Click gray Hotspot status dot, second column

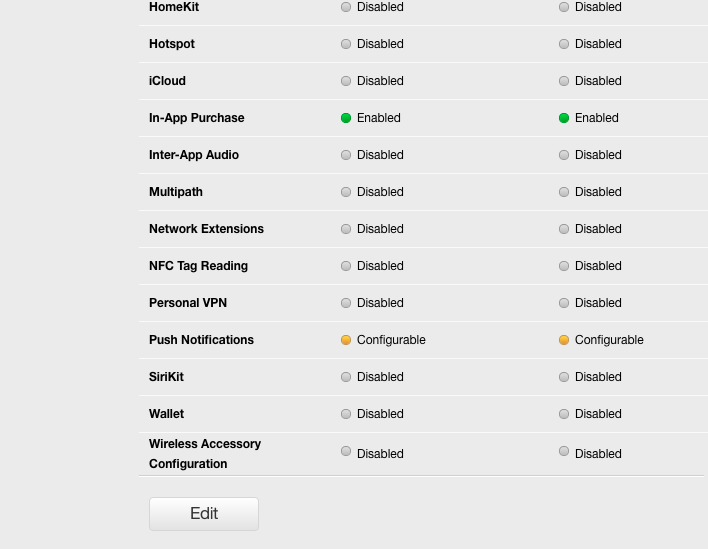pos(564,44)
